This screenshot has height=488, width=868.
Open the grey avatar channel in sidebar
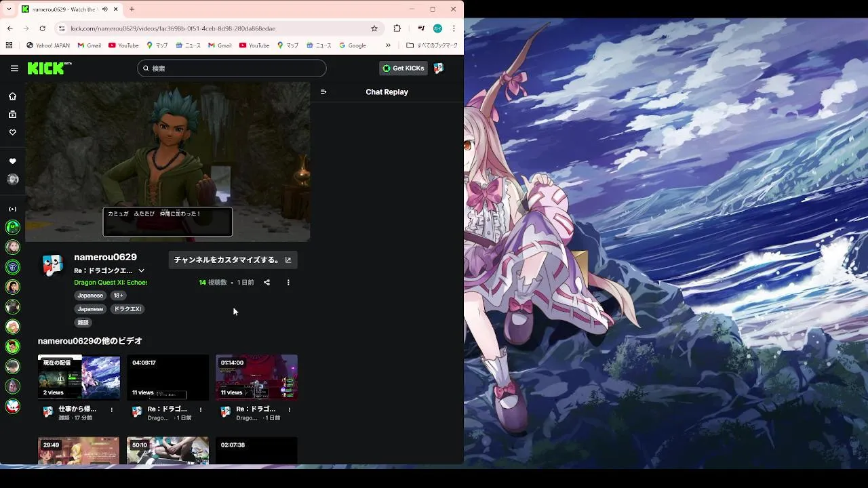12,180
